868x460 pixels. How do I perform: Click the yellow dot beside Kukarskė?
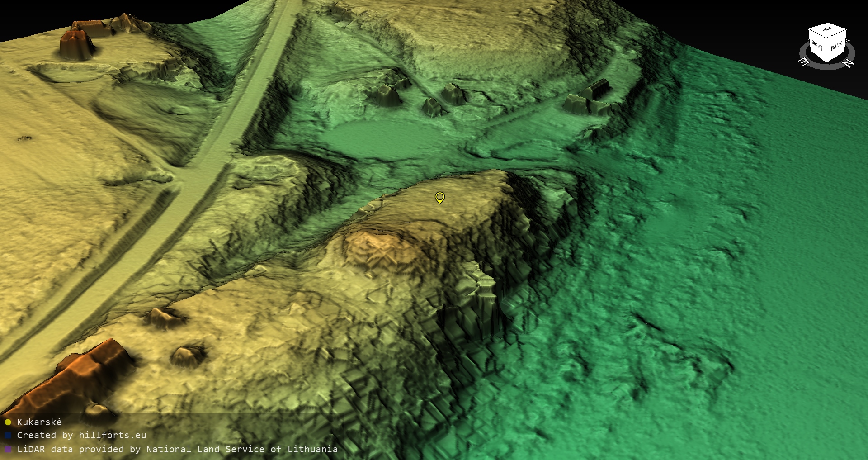pyautogui.click(x=8, y=422)
